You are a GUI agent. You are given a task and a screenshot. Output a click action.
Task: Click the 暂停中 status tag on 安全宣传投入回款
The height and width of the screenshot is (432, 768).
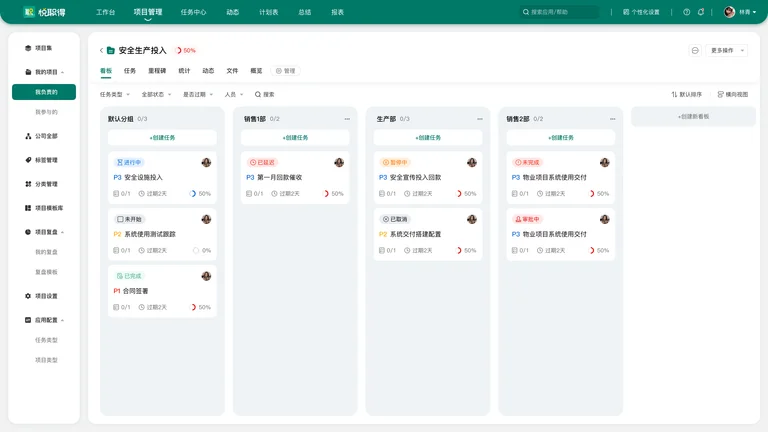coord(395,163)
